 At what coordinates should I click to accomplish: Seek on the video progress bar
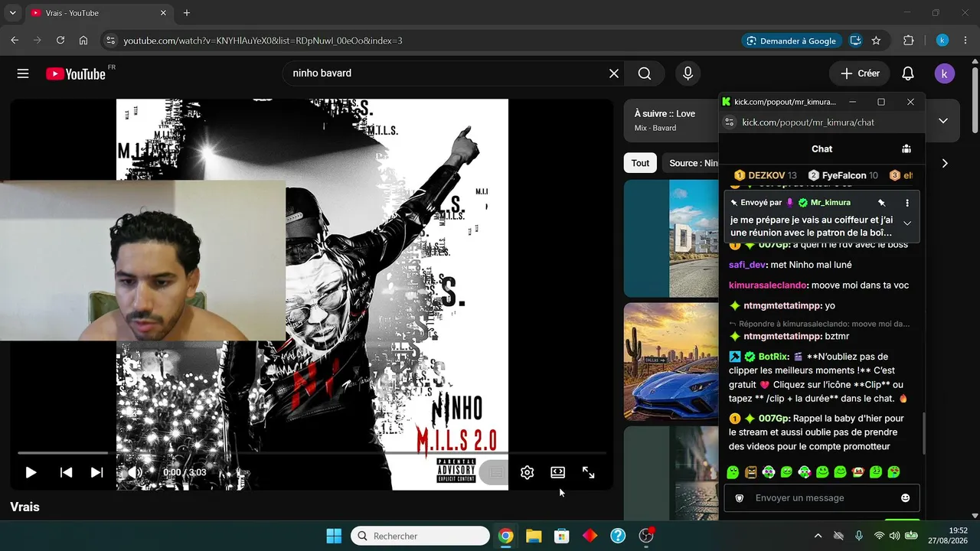[x=312, y=453]
